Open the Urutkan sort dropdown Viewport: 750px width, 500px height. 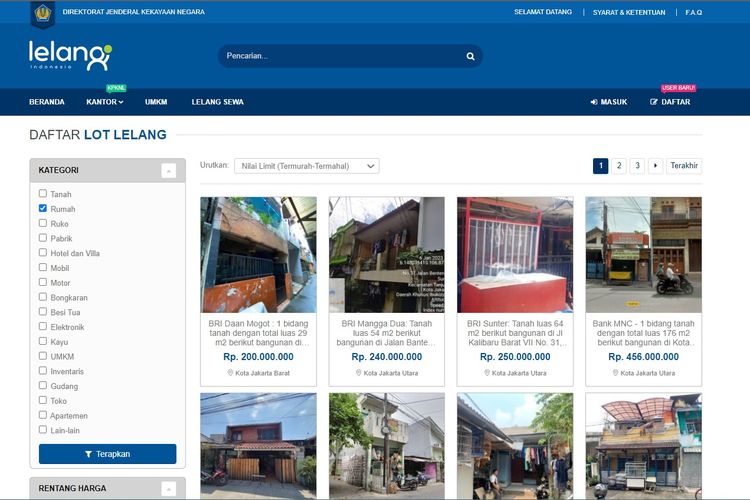click(x=307, y=166)
